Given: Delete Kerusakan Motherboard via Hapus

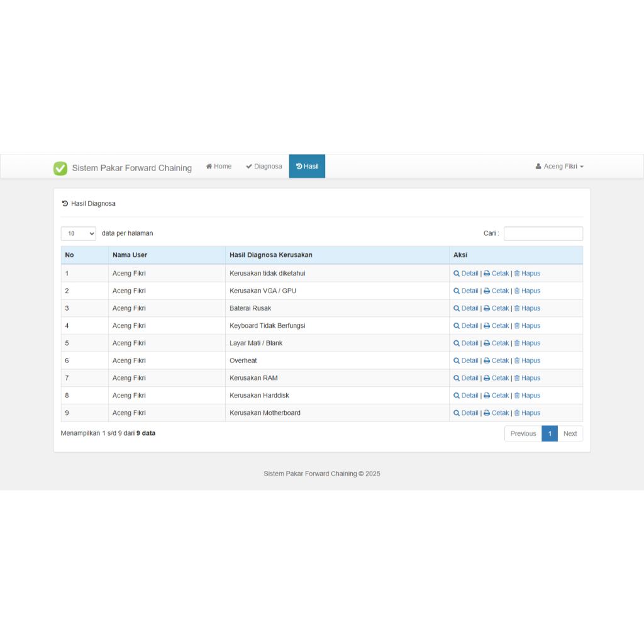Looking at the screenshot, I should [528, 413].
